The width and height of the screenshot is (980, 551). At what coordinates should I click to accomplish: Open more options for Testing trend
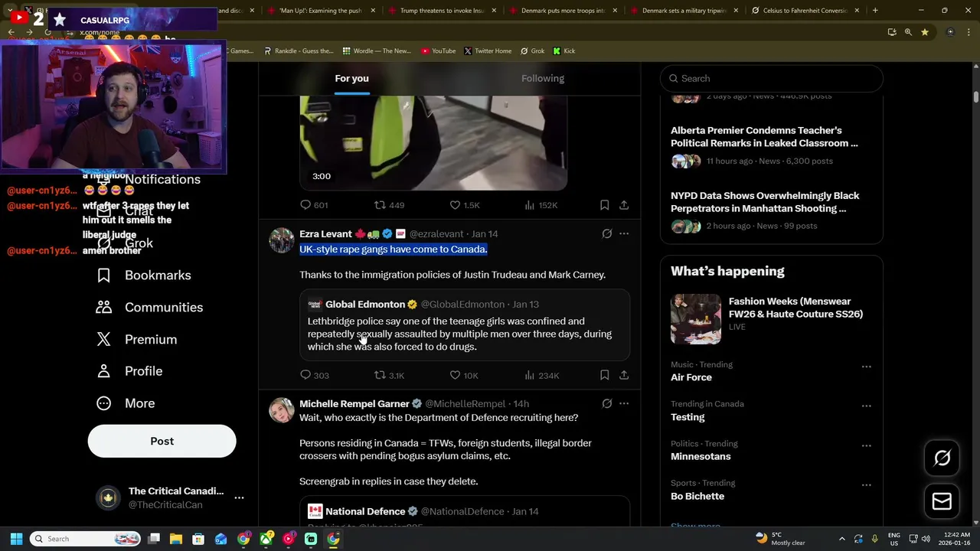(x=866, y=406)
